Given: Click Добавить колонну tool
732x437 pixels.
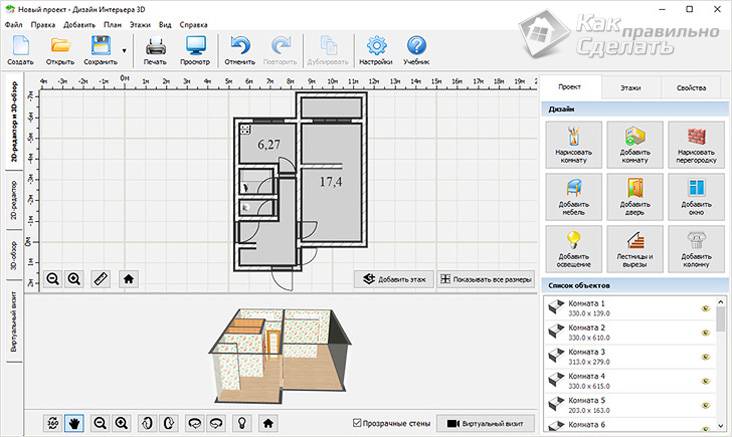Looking at the screenshot, I should tap(696, 249).
